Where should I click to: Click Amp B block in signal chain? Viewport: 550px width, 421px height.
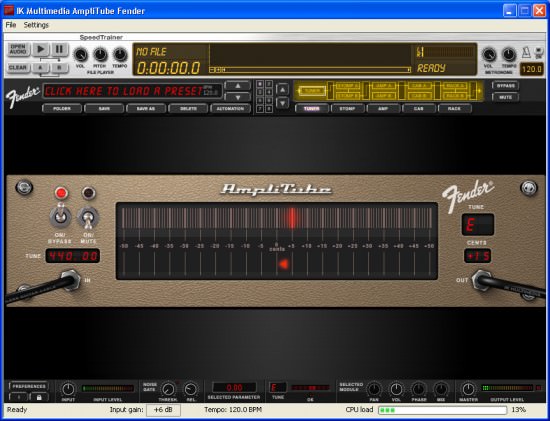coord(383,96)
